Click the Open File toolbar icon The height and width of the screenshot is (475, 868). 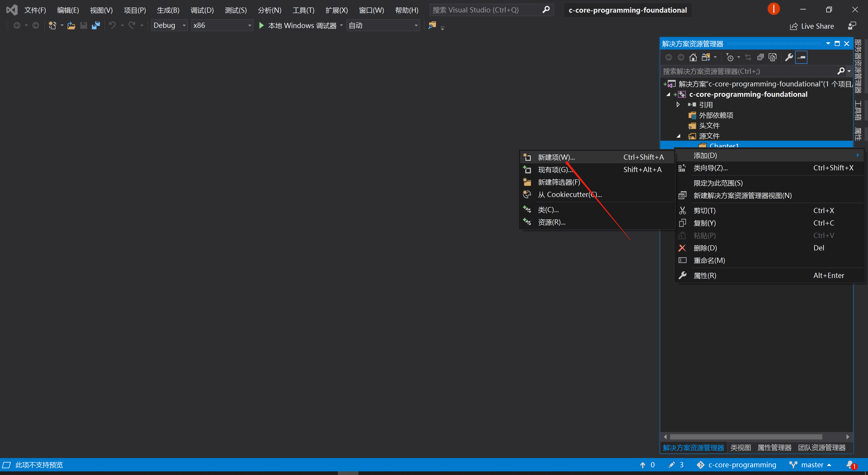tap(71, 25)
